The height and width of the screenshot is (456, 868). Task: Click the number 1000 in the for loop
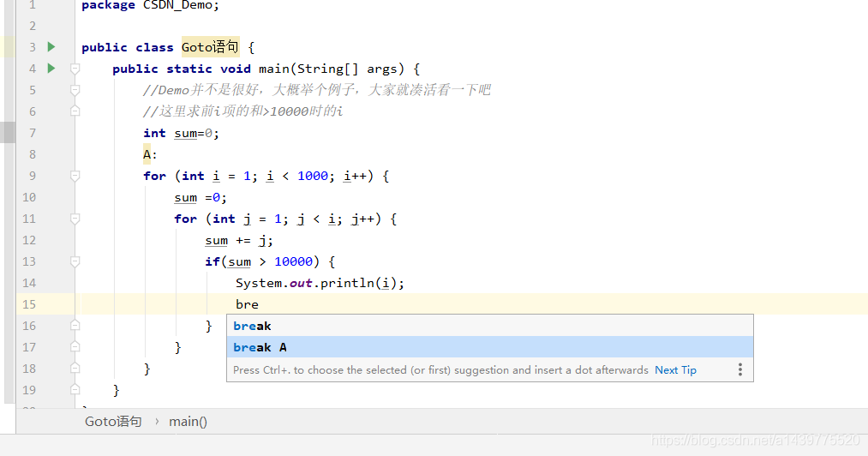[313, 177]
